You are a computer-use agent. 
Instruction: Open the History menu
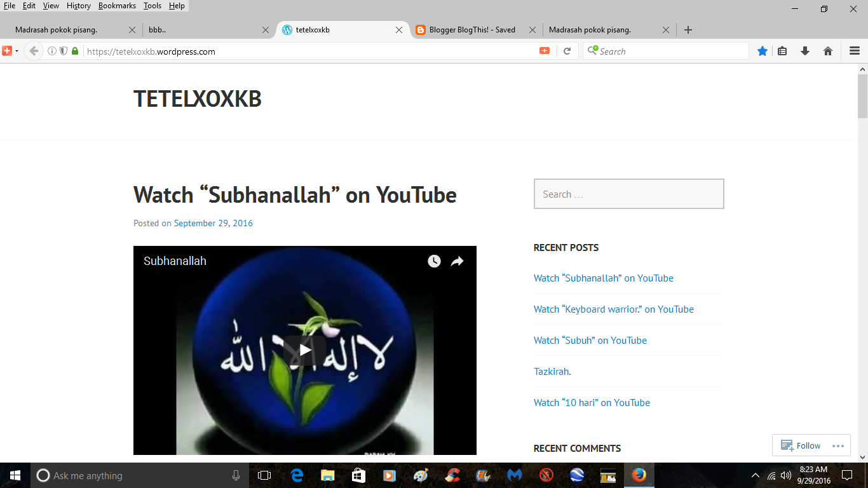[x=79, y=6]
